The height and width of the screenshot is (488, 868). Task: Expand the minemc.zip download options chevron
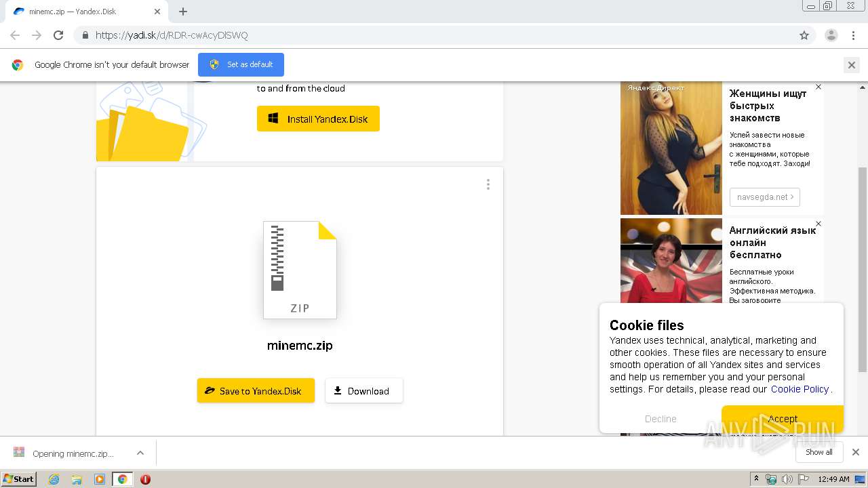(140, 453)
